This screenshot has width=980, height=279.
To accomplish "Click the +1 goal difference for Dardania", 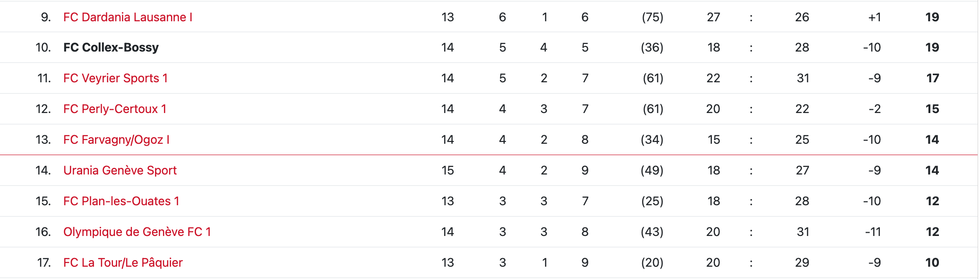I will (x=875, y=17).
